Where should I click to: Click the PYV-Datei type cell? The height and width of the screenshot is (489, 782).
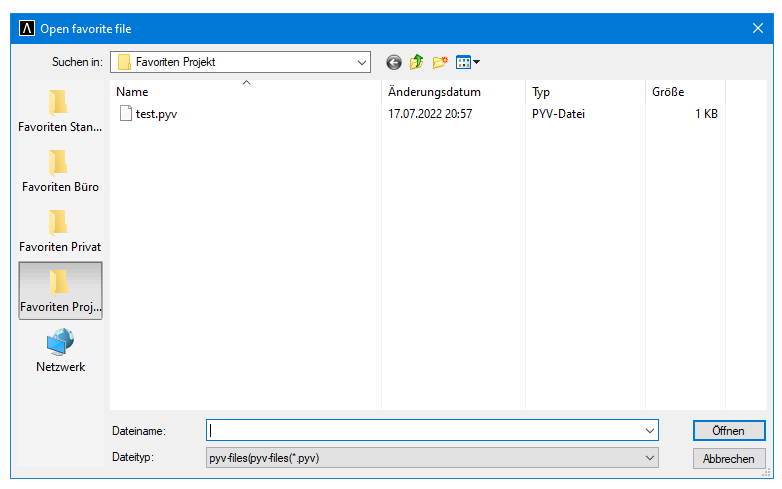[x=558, y=114]
